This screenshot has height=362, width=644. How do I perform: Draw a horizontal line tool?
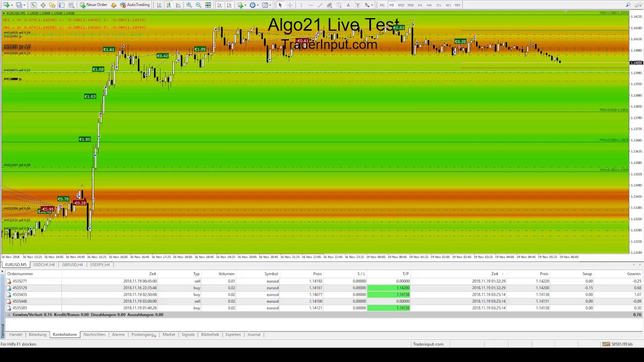coord(311,5)
